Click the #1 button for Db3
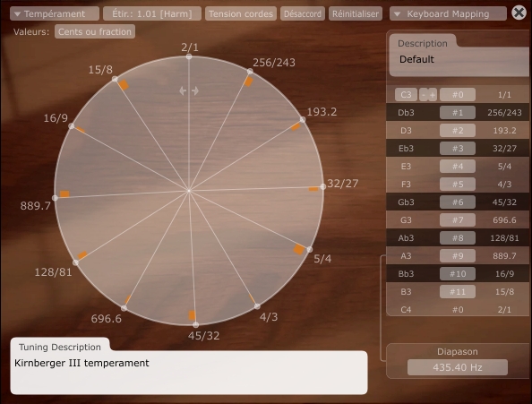The width and height of the screenshot is (532, 404). tap(458, 113)
